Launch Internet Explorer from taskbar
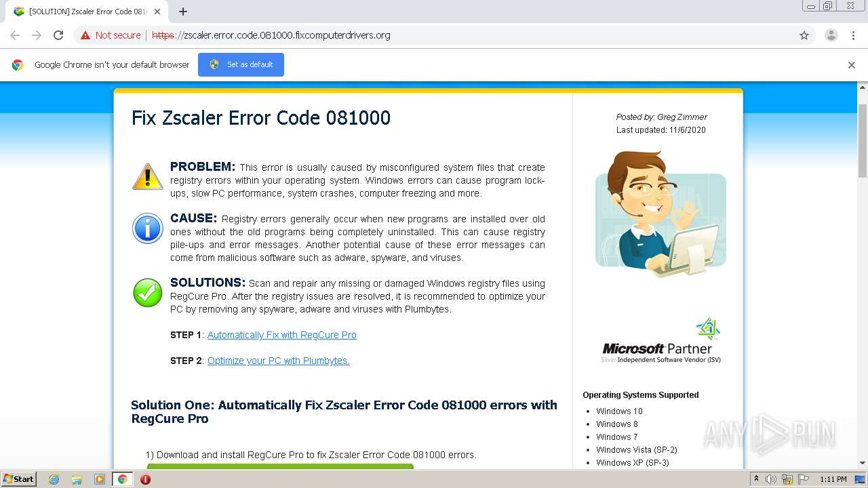Image resolution: width=868 pixels, height=488 pixels. tap(54, 479)
